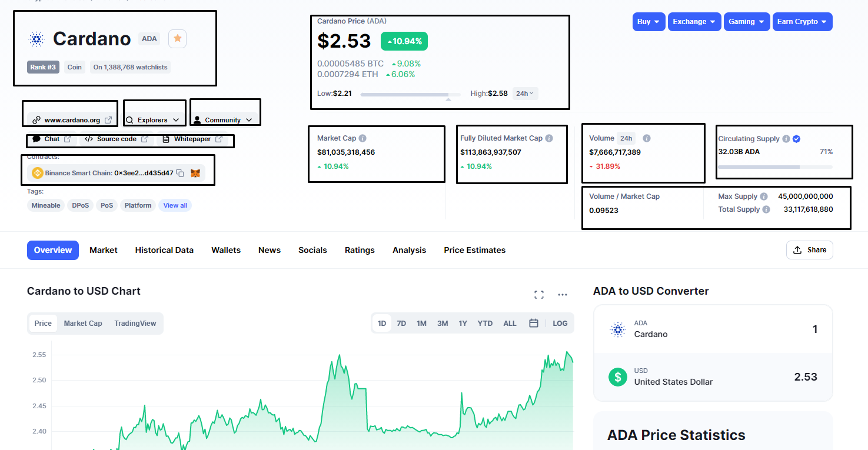Click the View all tags link

(x=175, y=205)
